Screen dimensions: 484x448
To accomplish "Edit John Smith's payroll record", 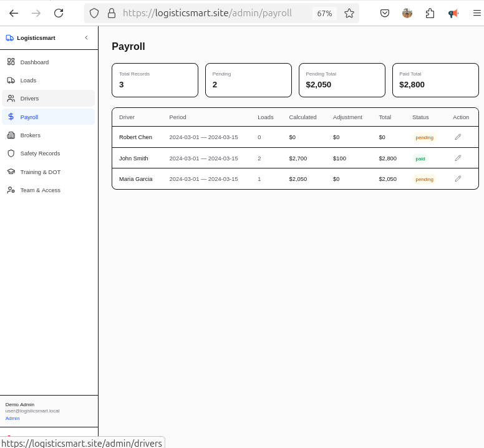I will pos(458,158).
